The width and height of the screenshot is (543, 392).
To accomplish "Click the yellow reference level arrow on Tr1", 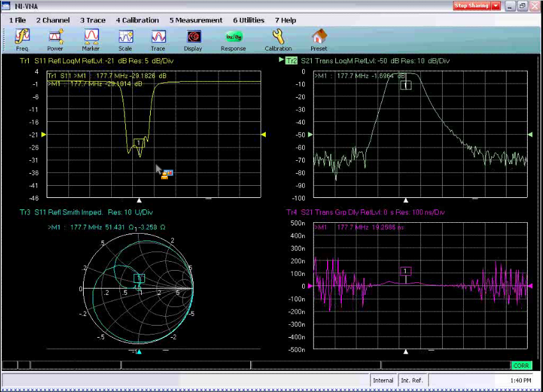I will 43,135.
